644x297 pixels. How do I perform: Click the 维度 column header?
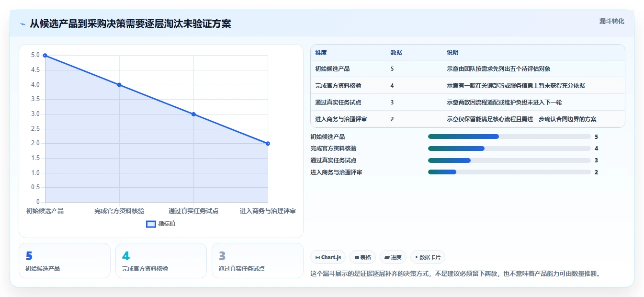321,53
